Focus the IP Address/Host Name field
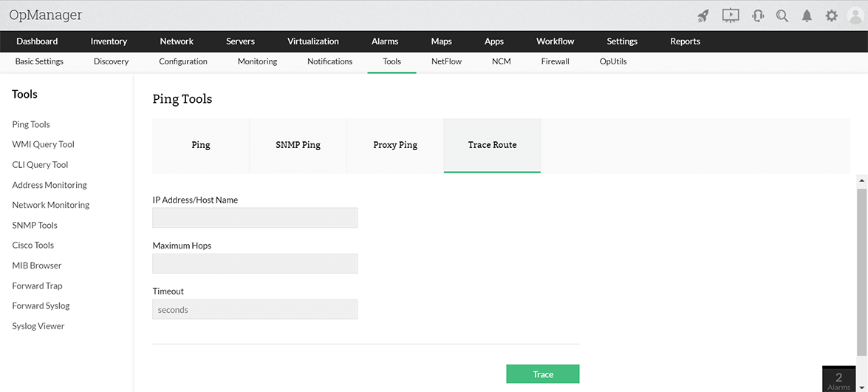Image resolution: width=868 pixels, height=392 pixels. (255, 217)
